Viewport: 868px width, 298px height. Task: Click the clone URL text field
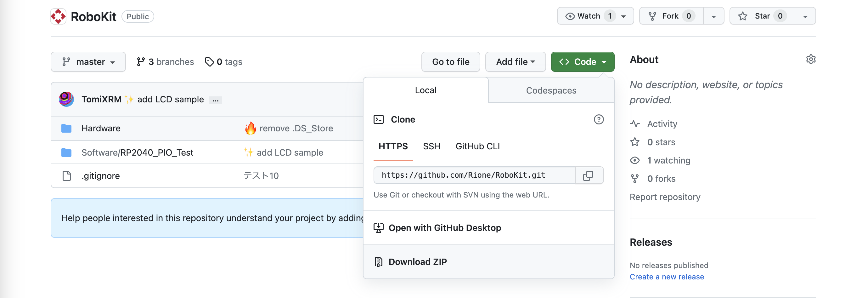click(474, 175)
